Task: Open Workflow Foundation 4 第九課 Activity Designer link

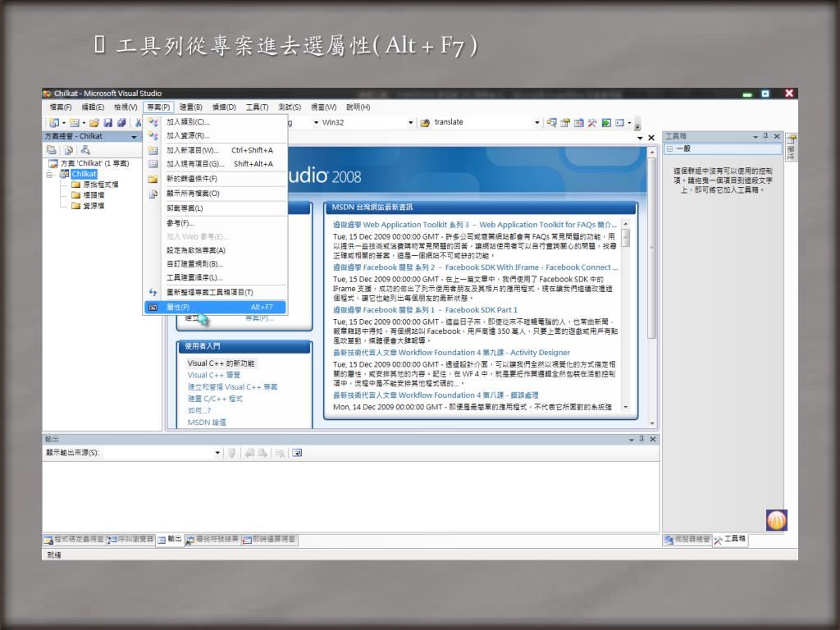Action: [x=452, y=353]
